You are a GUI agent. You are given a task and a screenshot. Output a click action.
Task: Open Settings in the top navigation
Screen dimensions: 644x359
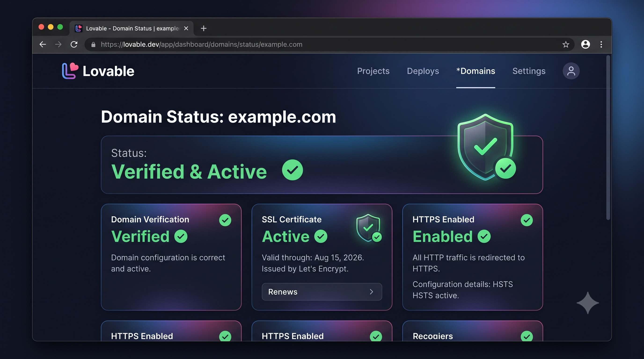[x=529, y=71]
